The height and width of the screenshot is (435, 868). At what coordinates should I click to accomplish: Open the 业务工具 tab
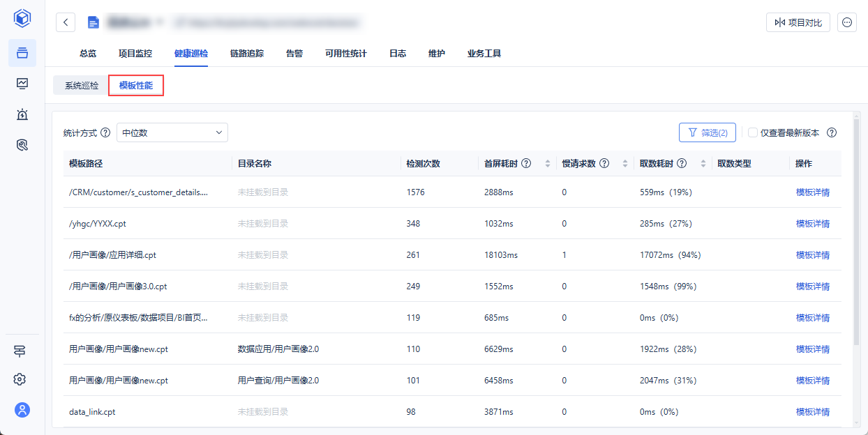pyautogui.click(x=484, y=54)
